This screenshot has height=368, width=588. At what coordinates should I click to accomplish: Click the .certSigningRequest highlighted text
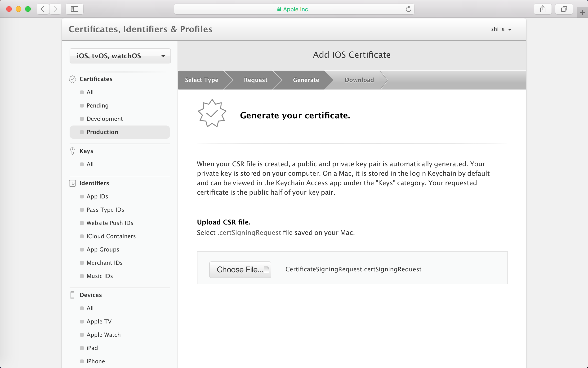pos(249,233)
